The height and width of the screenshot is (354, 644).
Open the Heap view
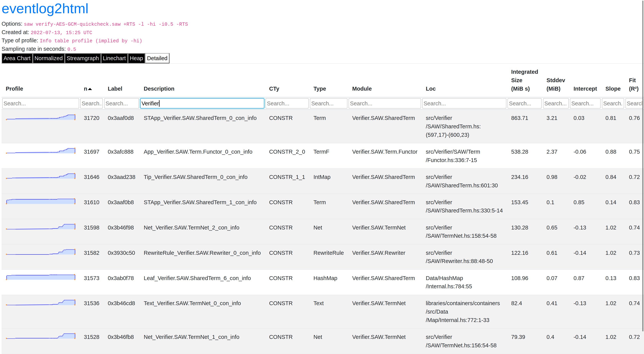point(136,58)
